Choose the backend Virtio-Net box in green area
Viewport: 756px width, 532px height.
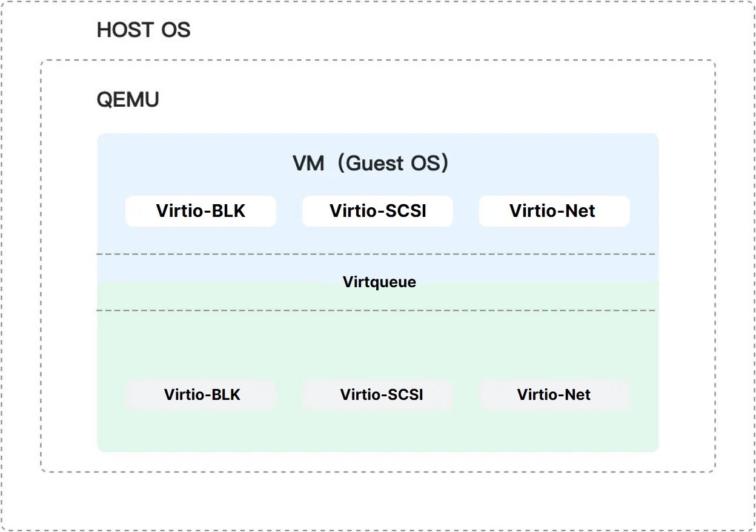[554, 395]
